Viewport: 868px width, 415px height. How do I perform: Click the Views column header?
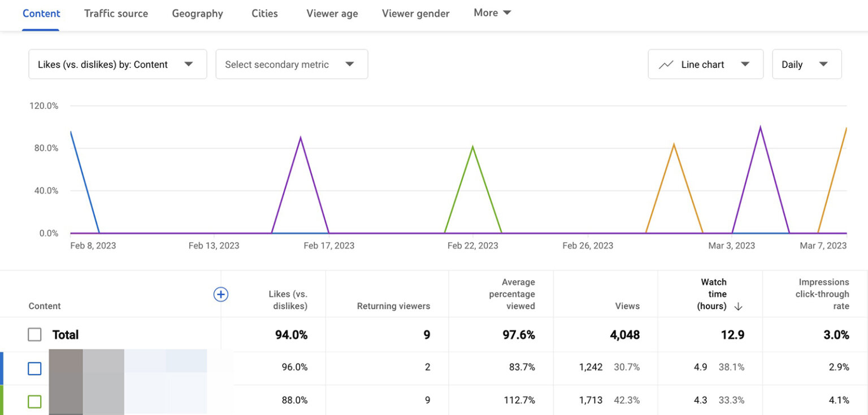click(627, 305)
